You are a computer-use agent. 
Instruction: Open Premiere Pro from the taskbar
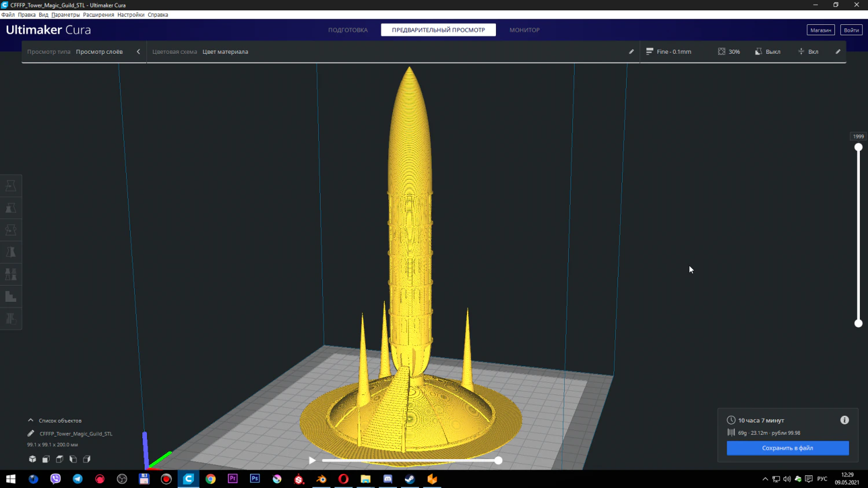(233, 479)
